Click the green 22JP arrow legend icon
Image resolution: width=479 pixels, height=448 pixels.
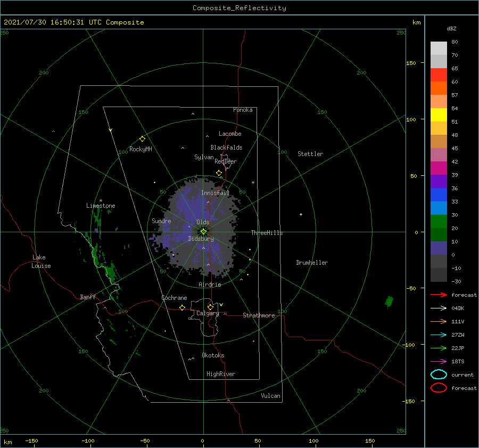pyautogui.click(x=439, y=348)
